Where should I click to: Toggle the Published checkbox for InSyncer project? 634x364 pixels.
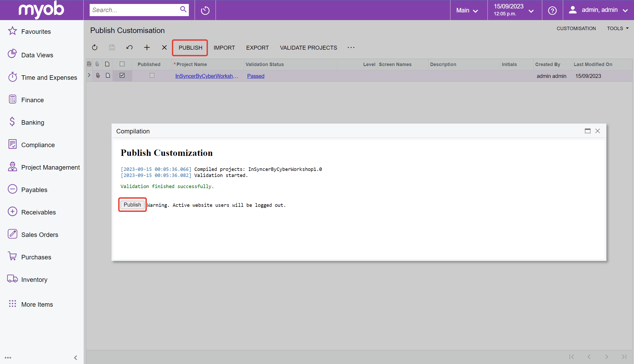[x=152, y=75]
